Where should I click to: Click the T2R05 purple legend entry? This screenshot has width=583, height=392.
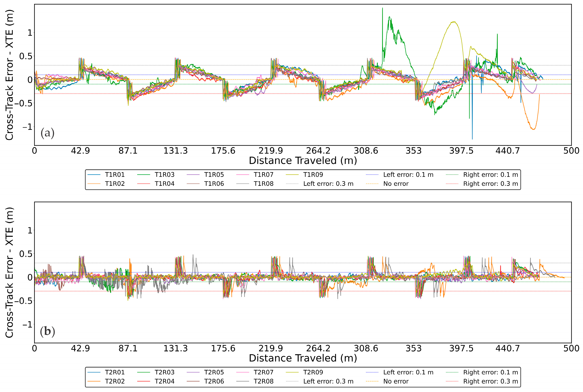pyautogui.click(x=214, y=372)
